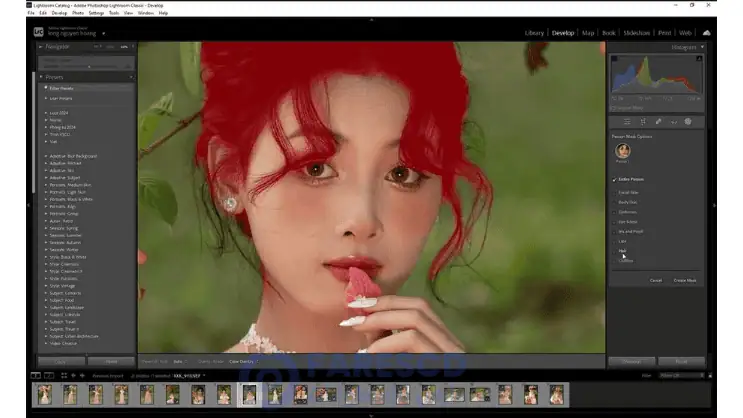Collapse the Presets panel

point(41,76)
